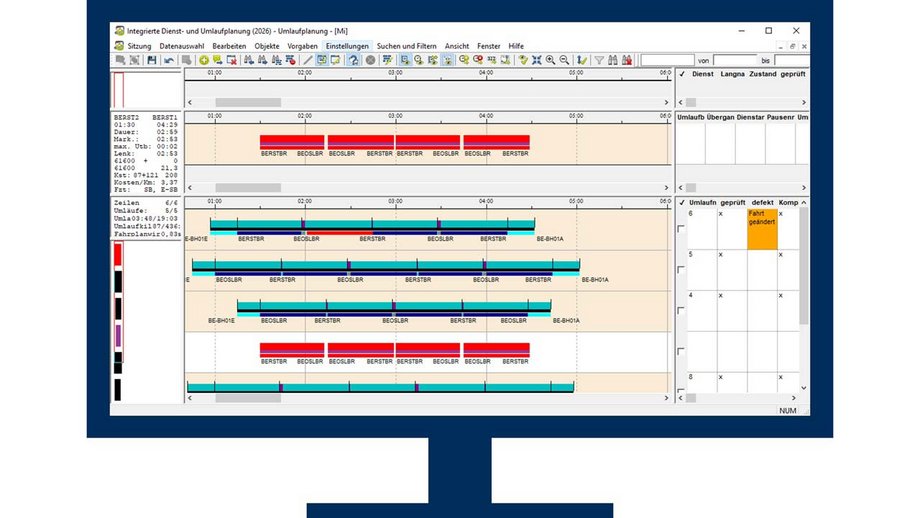Click the Dienst column header
The height and width of the screenshot is (518, 920).
pyautogui.click(x=702, y=74)
